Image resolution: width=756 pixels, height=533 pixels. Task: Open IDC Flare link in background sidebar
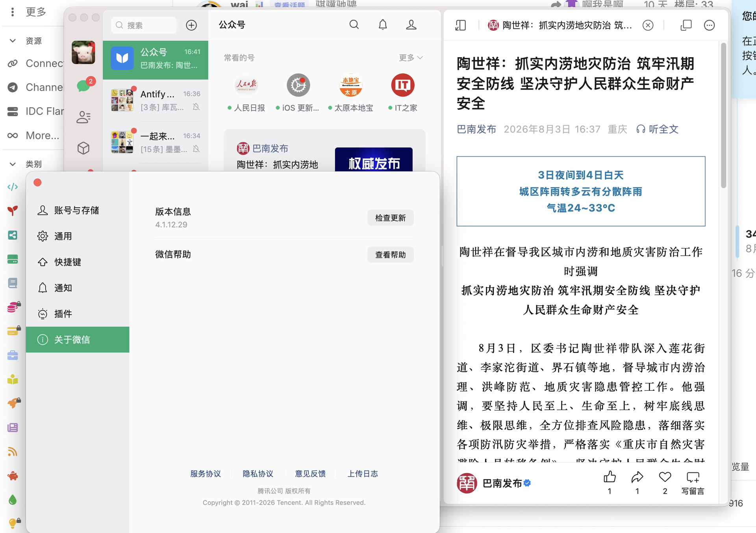pos(35,111)
